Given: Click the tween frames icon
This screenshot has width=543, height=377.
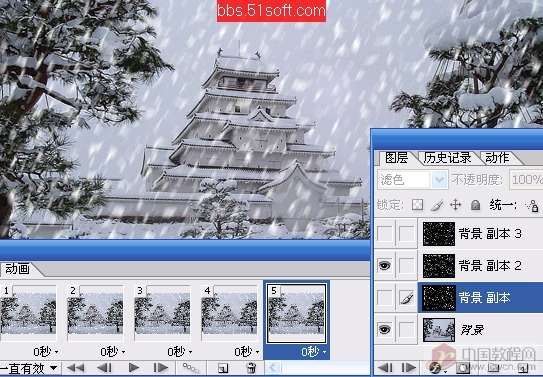Looking at the screenshot, I should (x=191, y=368).
